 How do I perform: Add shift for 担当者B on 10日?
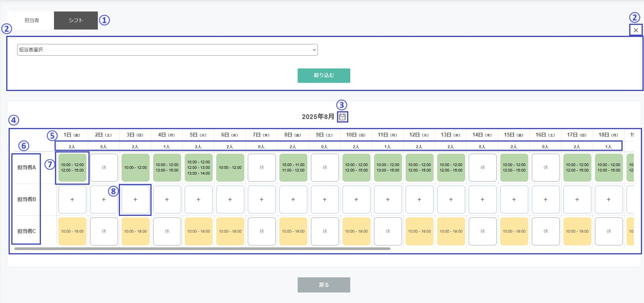356,199
